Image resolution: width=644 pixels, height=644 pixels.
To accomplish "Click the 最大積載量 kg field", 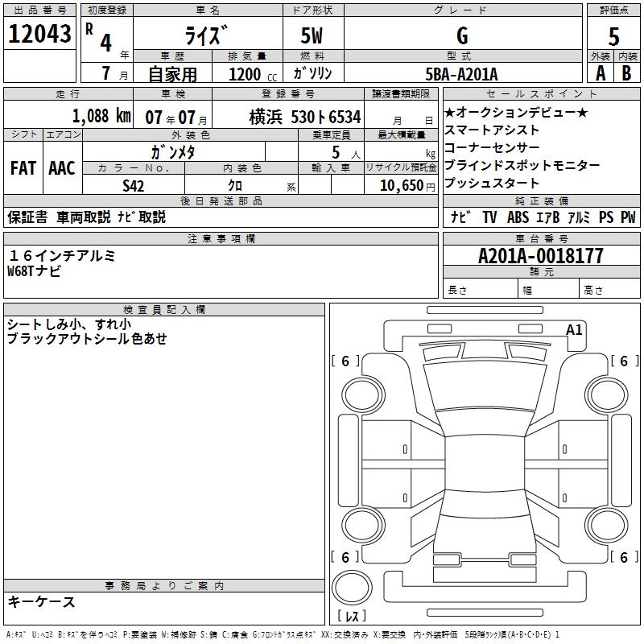I will pyautogui.click(x=401, y=151).
